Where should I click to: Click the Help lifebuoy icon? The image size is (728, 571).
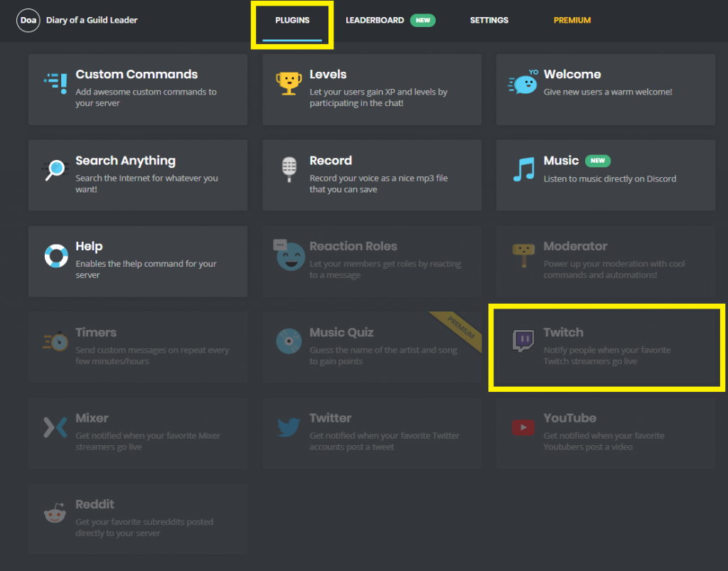click(56, 256)
